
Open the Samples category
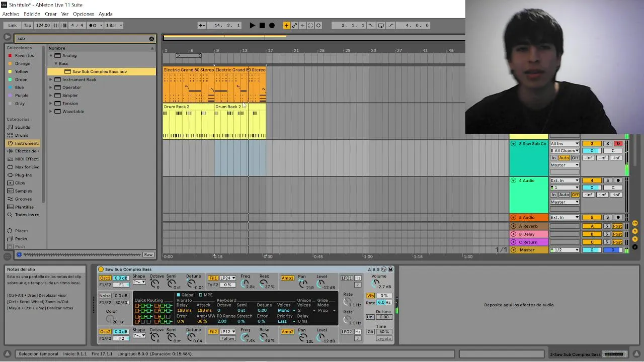(23, 191)
